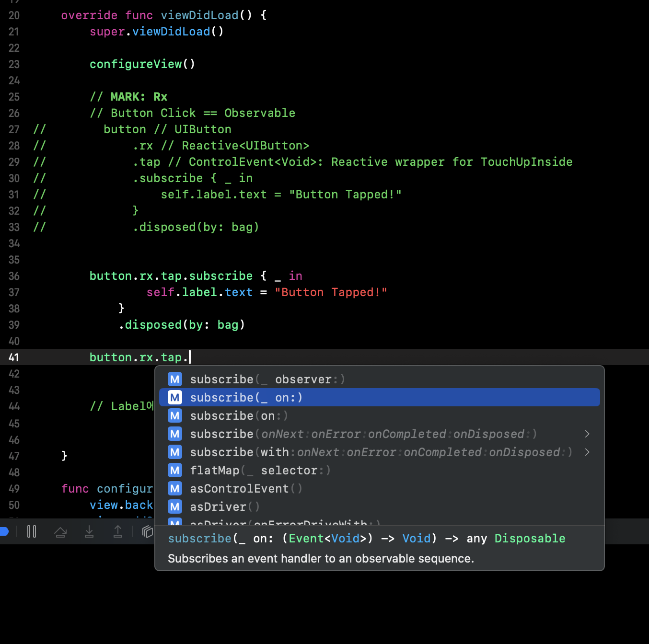Image resolution: width=649 pixels, height=644 pixels.
Task: Click the // Label comment on line 44
Action: [122, 406]
